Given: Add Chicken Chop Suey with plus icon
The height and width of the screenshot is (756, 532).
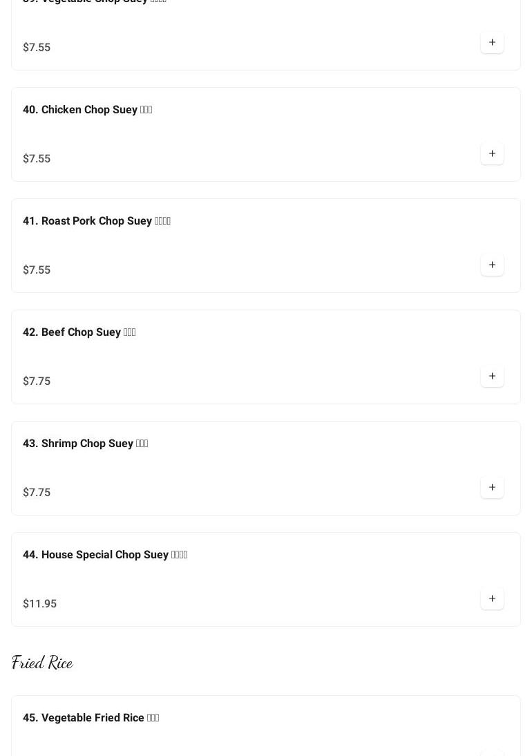Looking at the screenshot, I should coord(492,154).
